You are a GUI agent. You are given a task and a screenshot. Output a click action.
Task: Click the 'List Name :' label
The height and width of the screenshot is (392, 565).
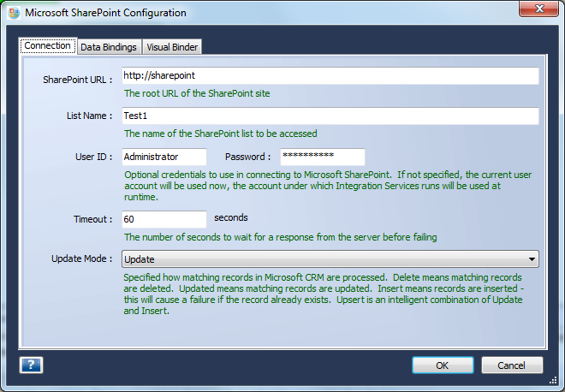pos(89,116)
